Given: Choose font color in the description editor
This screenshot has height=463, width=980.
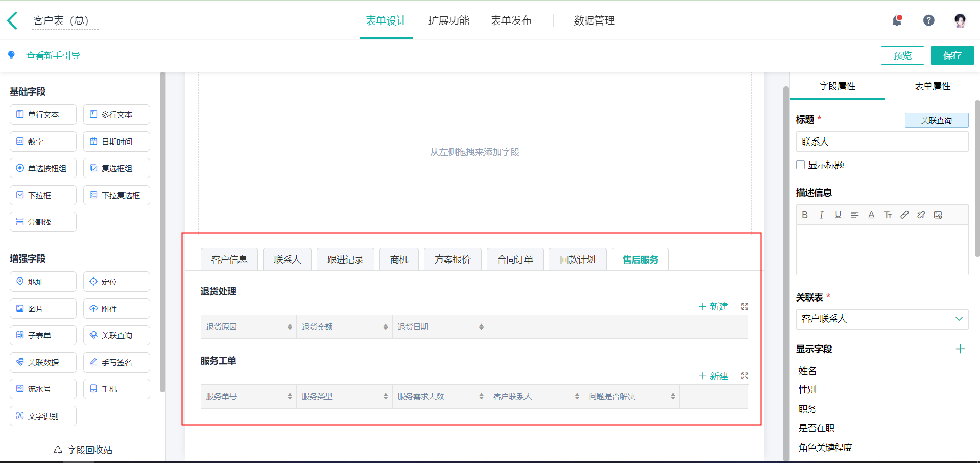Looking at the screenshot, I should (871, 215).
